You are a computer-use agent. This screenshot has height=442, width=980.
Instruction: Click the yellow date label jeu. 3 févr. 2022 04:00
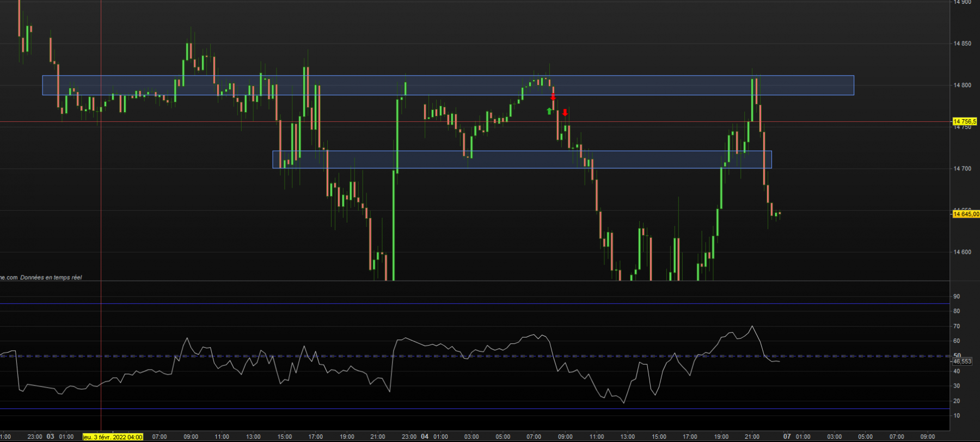pos(113,437)
